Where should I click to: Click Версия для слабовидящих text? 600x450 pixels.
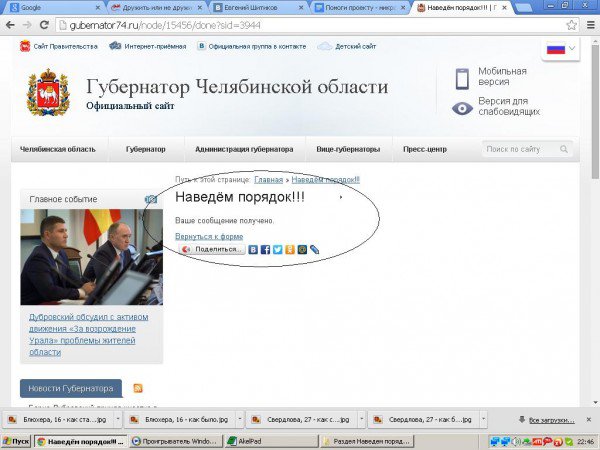509,106
